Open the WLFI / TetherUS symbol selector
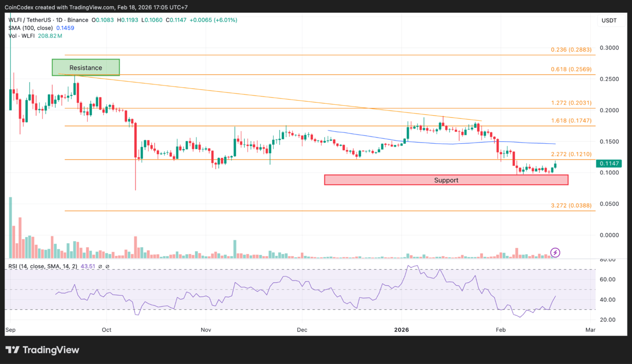The image size is (632, 364). tap(30, 20)
